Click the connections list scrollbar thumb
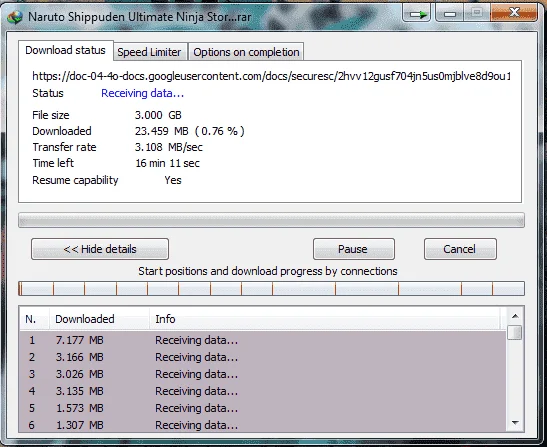The height and width of the screenshot is (447, 547). pos(515,332)
